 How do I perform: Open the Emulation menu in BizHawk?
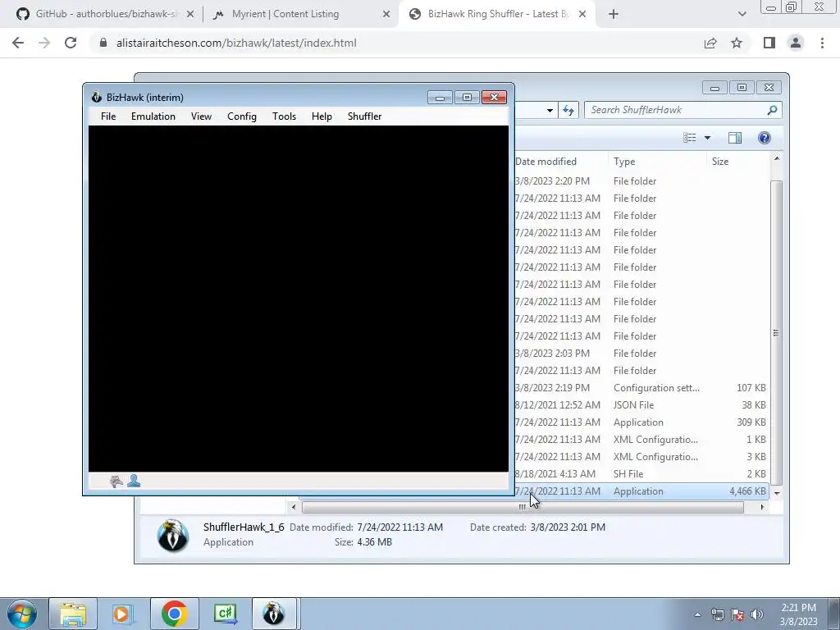coord(153,116)
